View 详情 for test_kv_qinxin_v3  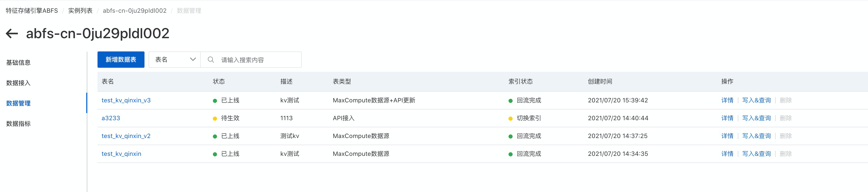(727, 100)
